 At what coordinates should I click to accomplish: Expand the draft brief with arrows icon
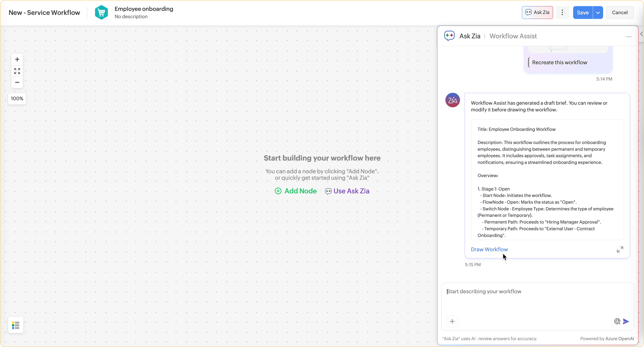pyautogui.click(x=620, y=249)
